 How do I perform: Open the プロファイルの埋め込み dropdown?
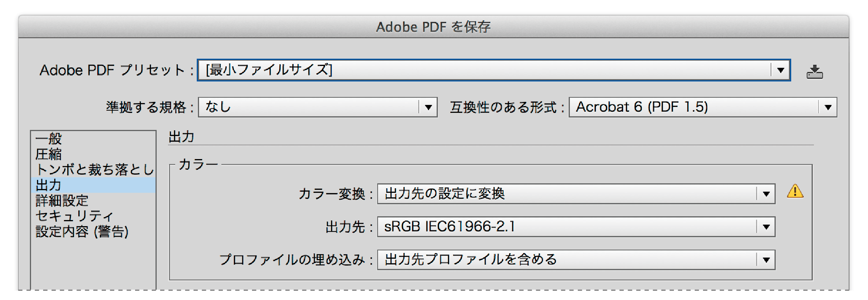(x=576, y=259)
